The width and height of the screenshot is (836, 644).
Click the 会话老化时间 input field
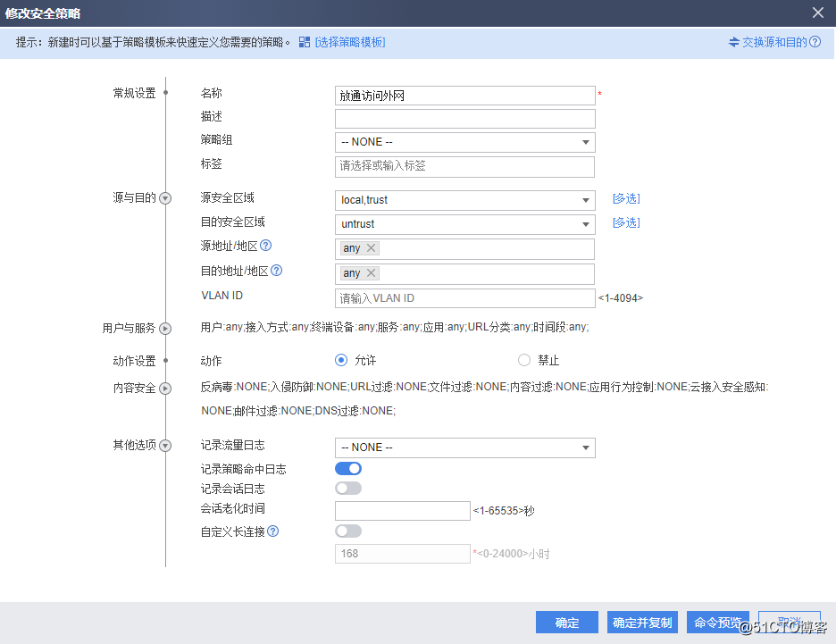point(403,511)
